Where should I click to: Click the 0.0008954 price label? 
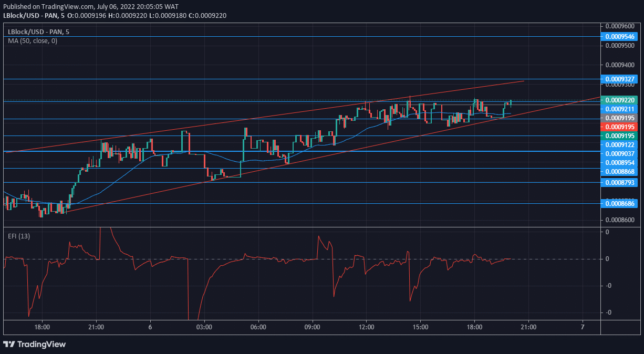pyautogui.click(x=620, y=163)
